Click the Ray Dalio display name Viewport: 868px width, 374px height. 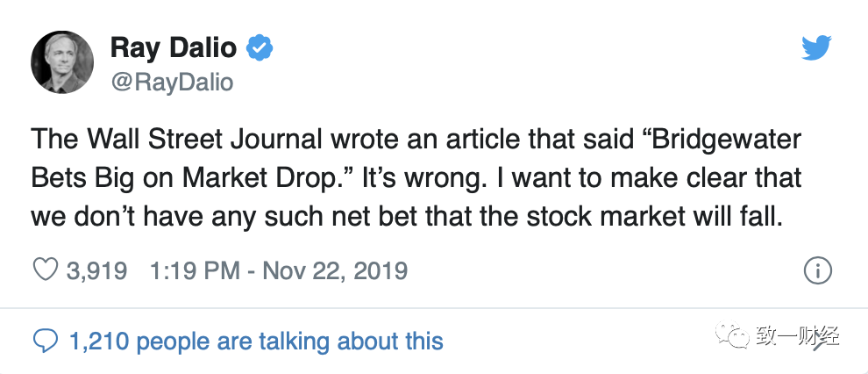coord(174,48)
